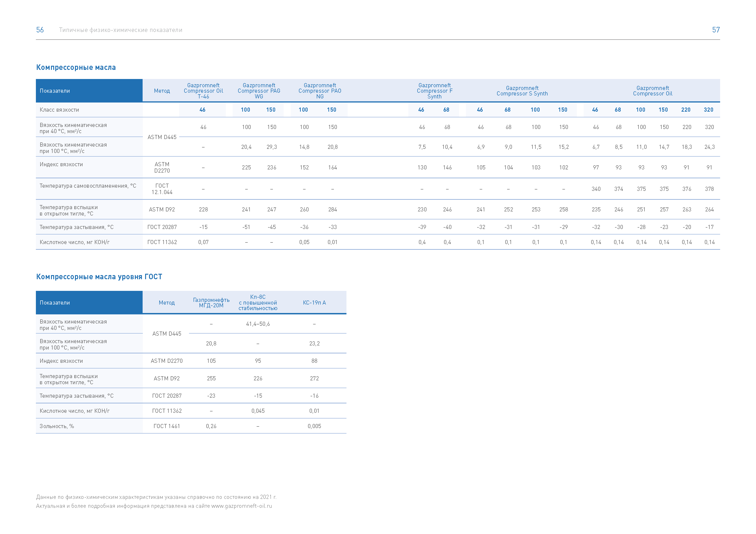Click the 'Показатели' header in top table
756x534 pixels.
[x=55, y=91]
